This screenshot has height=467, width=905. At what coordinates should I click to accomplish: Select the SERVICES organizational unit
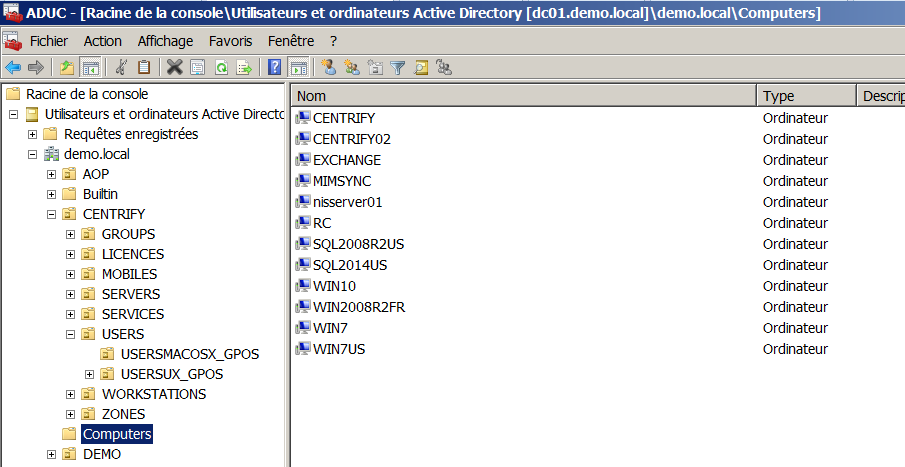[133, 314]
